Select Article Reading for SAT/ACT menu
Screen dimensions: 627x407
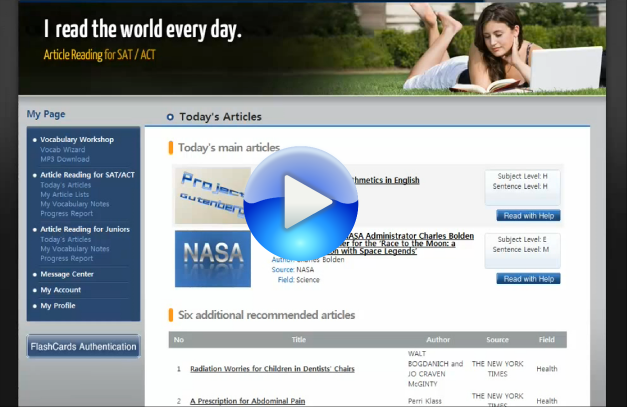pos(87,175)
